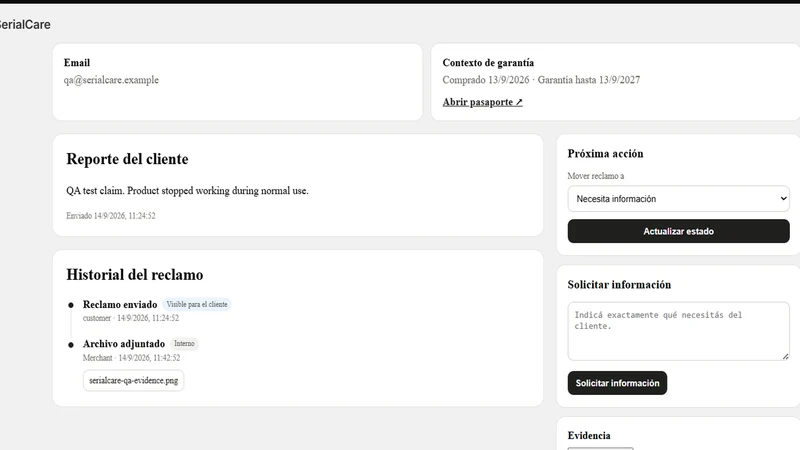Expand the 'Mover reclamo a' dropdown
The width and height of the screenshot is (800, 450).
tap(678, 198)
